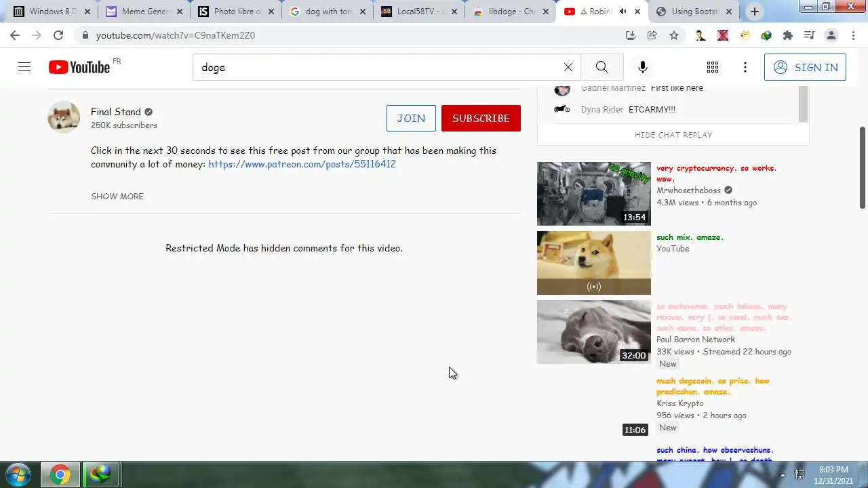The height and width of the screenshot is (488, 868).
Task: Open 'very cryptocurrency. so works. wow.' video title
Action: 717,174
